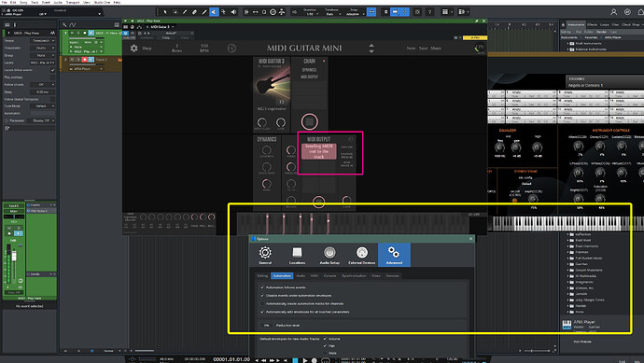Open the General options page
644x363 pixels.
click(265, 255)
